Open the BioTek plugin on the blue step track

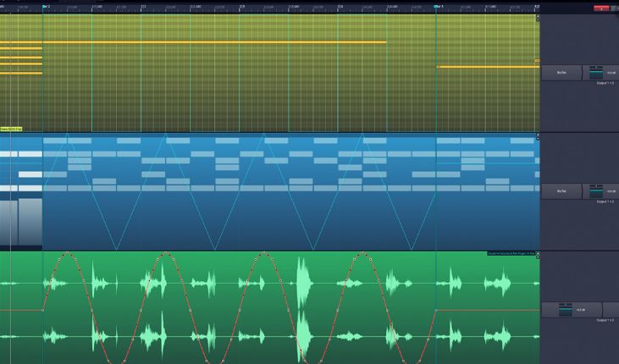pos(561,191)
